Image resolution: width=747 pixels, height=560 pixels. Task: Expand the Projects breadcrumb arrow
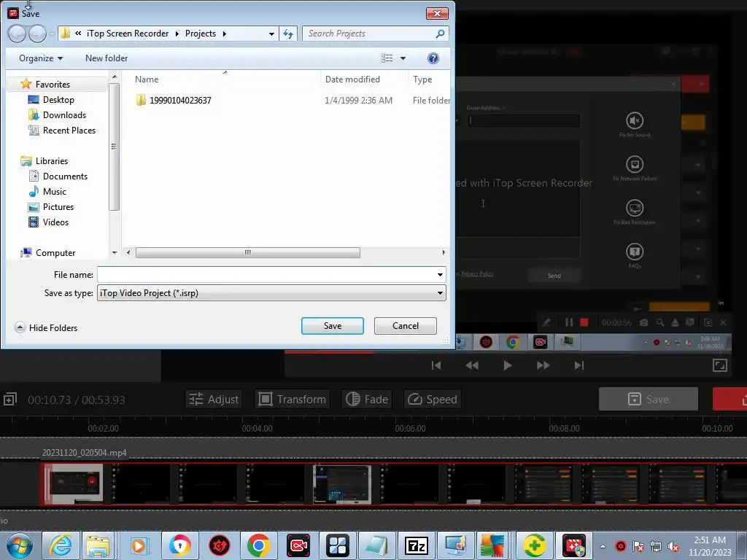(224, 34)
